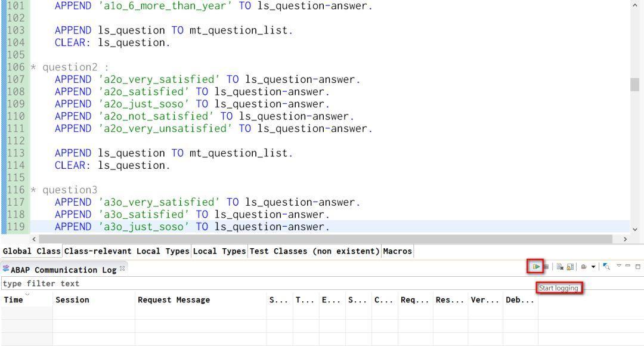Click mt_question_list on line 103
This screenshot has height=346, width=644.
tap(238, 30)
